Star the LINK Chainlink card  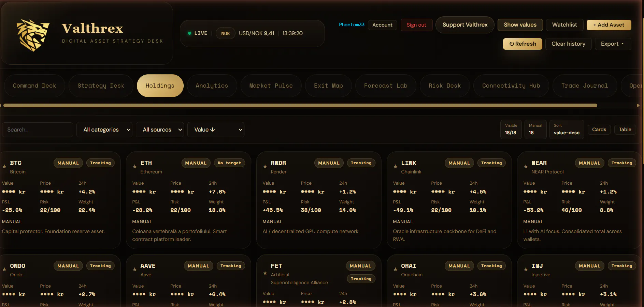396,167
